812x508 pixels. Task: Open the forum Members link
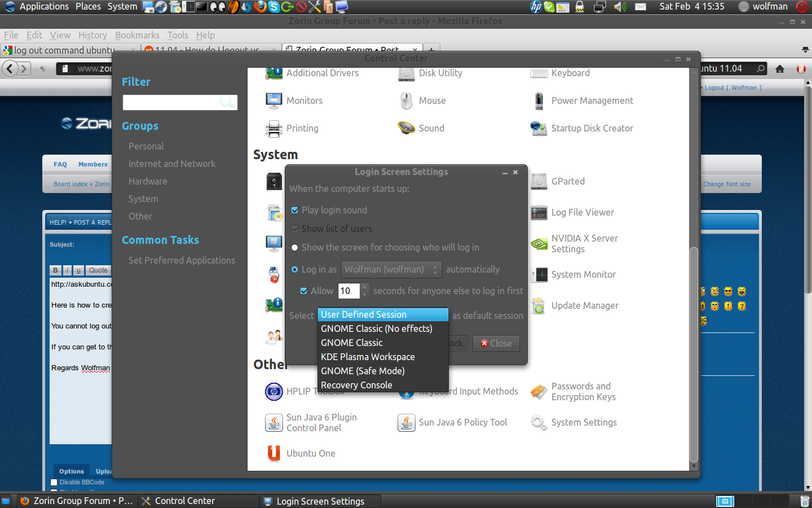pyautogui.click(x=93, y=164)
